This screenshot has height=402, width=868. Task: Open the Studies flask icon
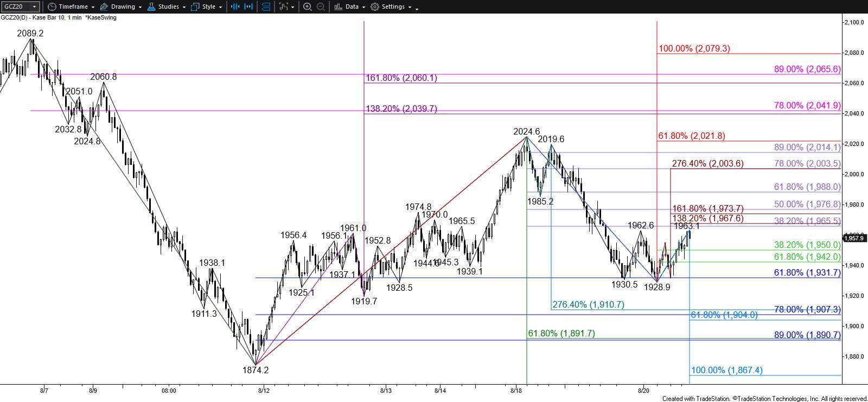coord(151,7)
